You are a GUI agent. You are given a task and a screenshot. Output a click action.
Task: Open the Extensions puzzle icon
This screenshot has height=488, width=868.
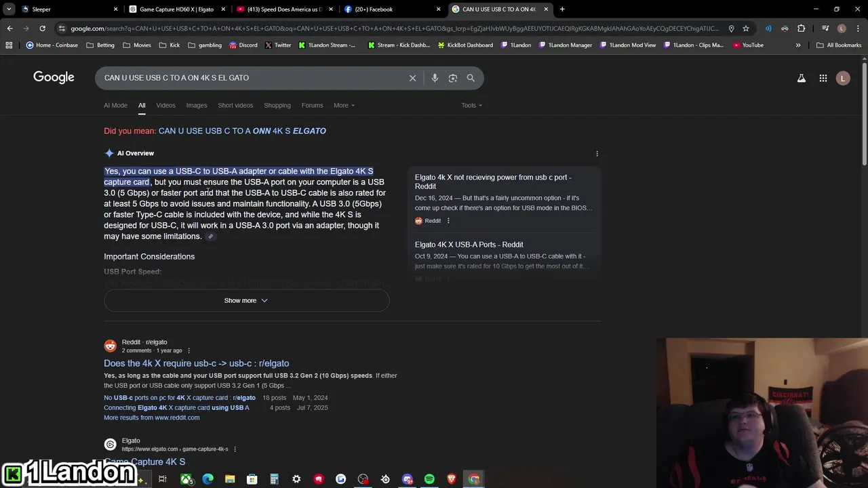(801, 28)
